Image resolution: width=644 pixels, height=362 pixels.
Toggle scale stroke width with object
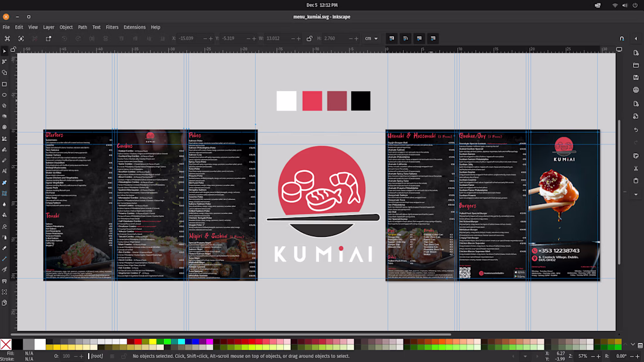[392, 38]
